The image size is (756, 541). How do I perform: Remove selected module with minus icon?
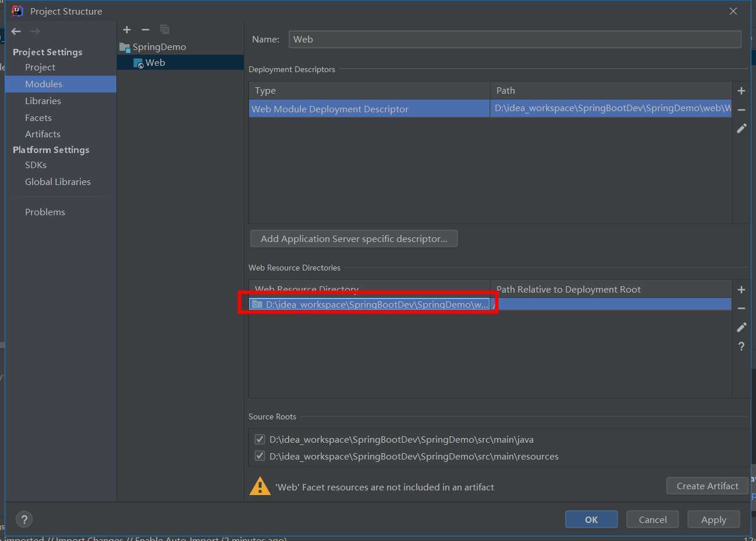tap(145, 30)
